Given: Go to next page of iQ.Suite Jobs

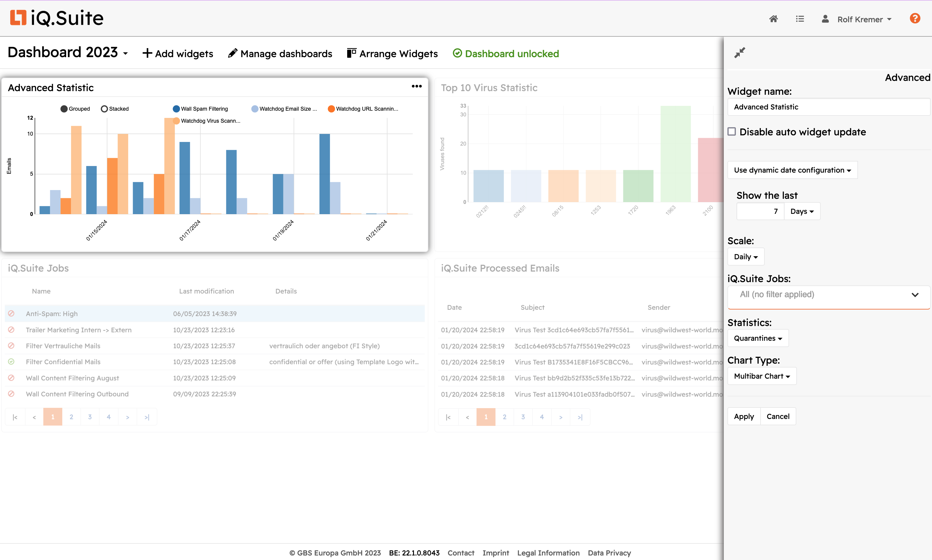Looking at the screenshot, I should coord(128,417).
